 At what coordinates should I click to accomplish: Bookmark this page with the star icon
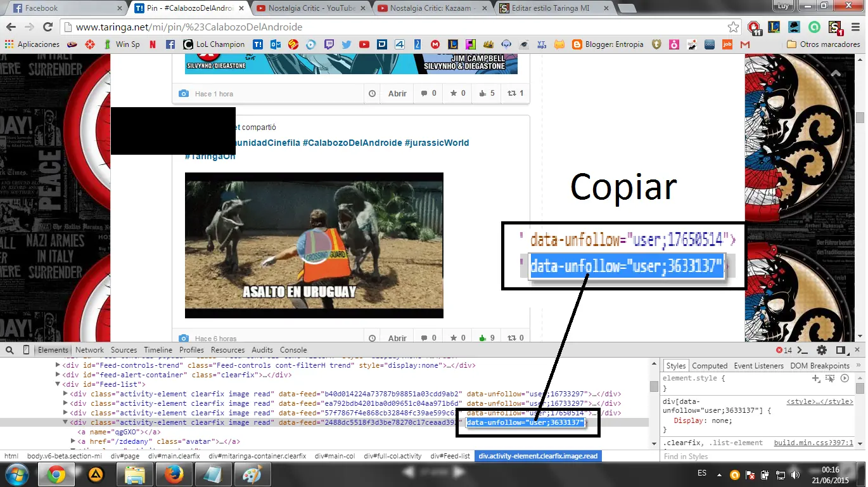[733, 27]
